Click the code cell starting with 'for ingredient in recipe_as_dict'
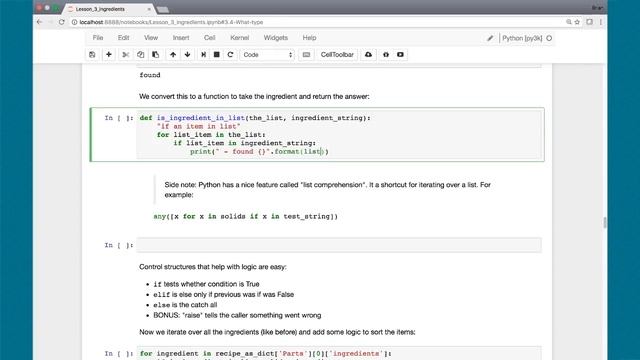 pyautogui.click(x=339, y=353)
